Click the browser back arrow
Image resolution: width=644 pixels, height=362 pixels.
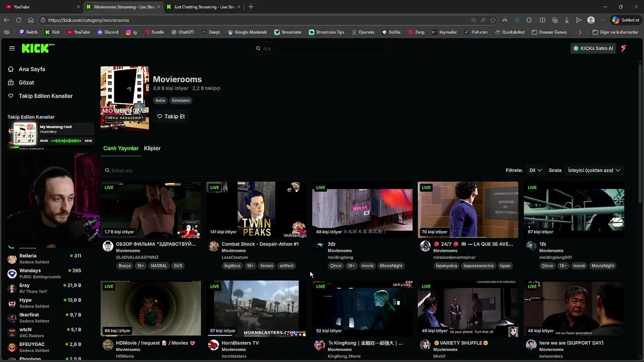tap(7, 20)
